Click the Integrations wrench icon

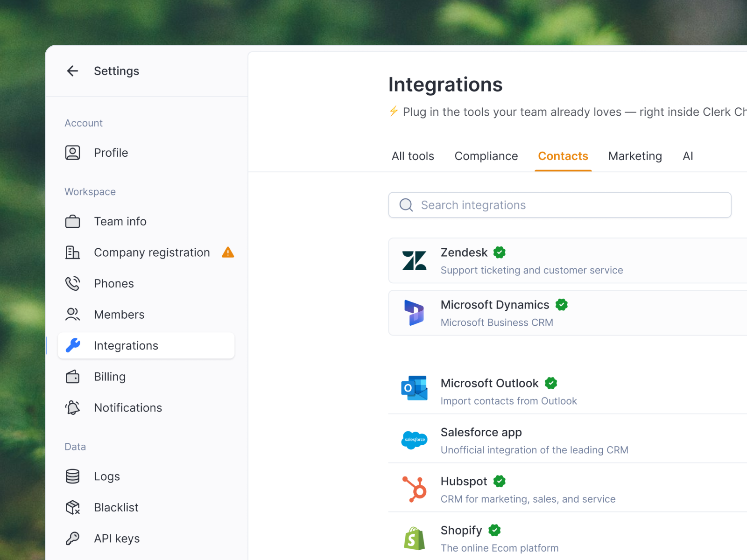pyautogui.click(x=73, y=345)
